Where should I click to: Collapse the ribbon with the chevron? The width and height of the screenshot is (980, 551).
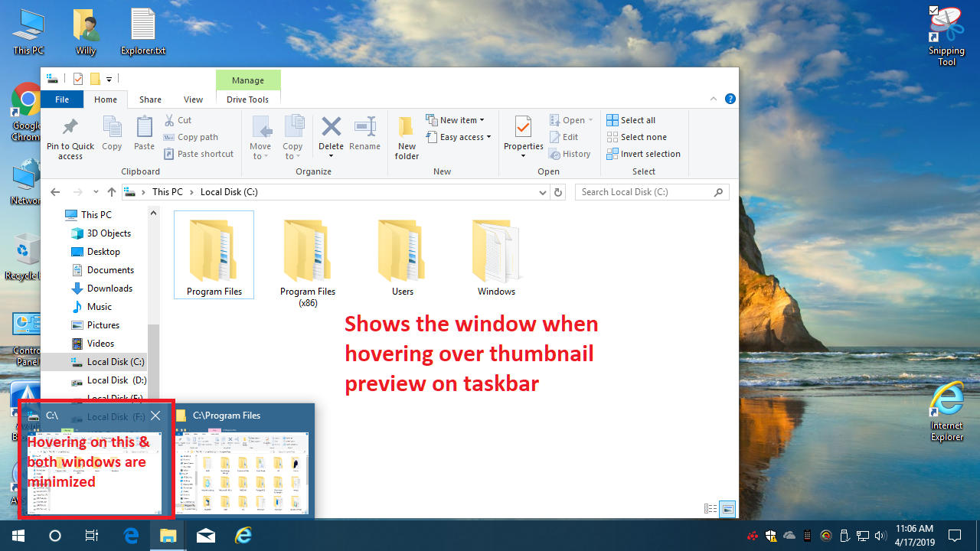click(x=714, y=99)
